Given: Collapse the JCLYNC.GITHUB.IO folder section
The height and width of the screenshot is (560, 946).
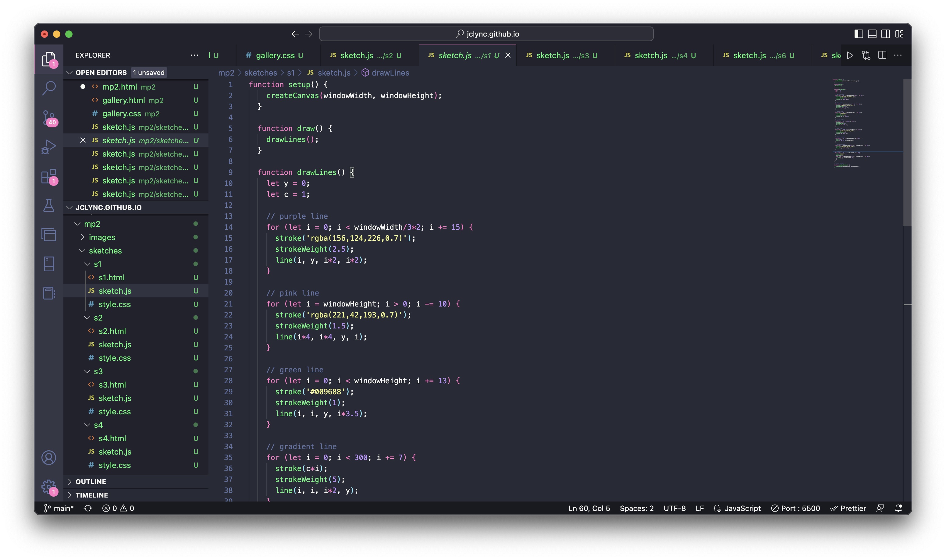Looking at the screenshot, I should click(69, 207).
